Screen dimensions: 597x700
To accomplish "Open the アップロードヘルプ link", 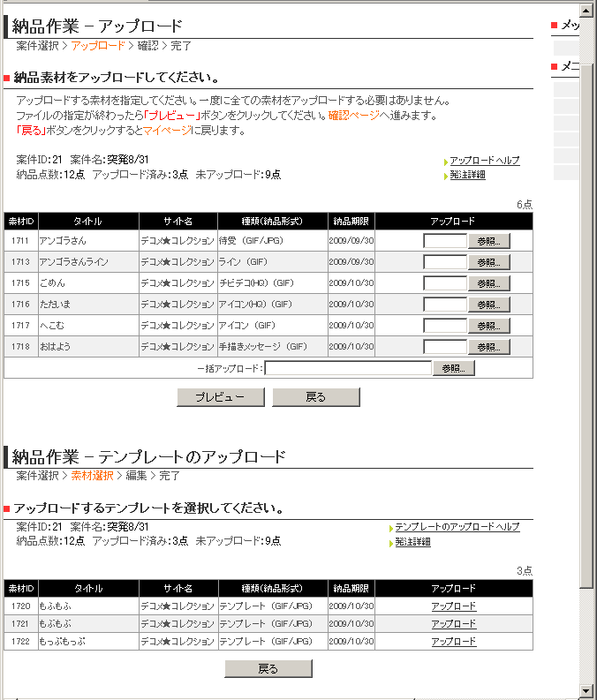I will 484,161.
